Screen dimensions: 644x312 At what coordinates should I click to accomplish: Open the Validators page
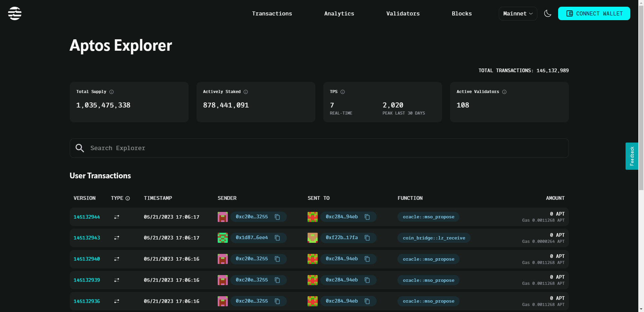click(x=402, y=13)
